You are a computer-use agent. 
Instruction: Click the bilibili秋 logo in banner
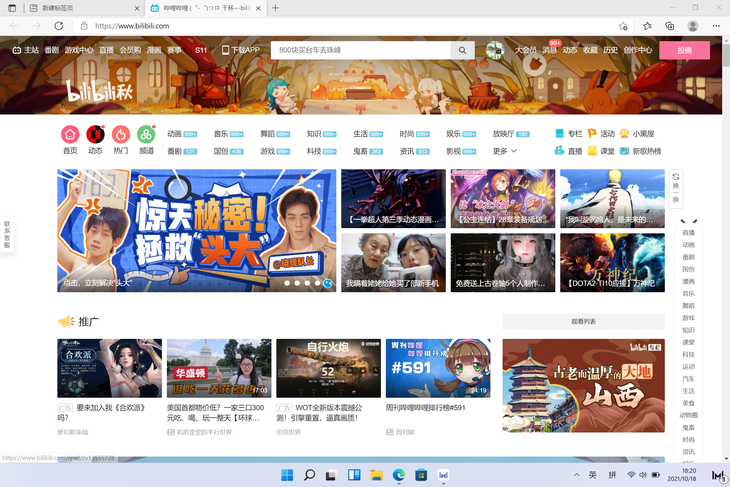pos(99,90)
